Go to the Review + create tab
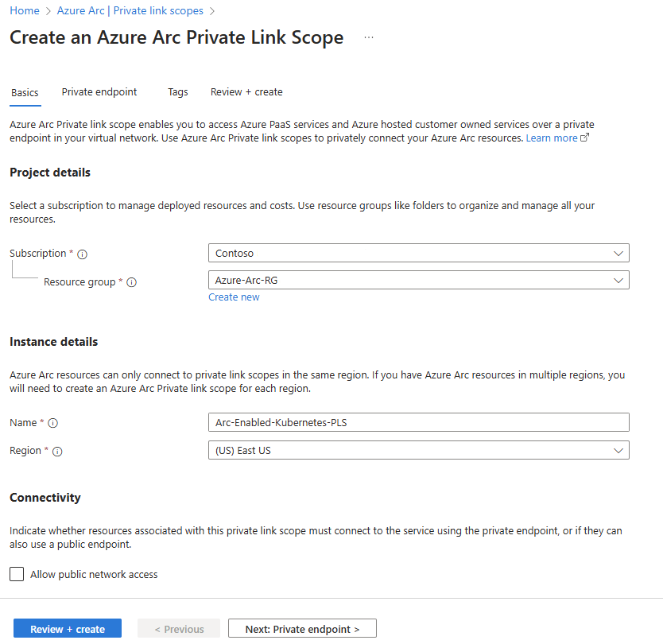Screen dimensions: 663x644 pyautogui.click(x=246, y=92)
